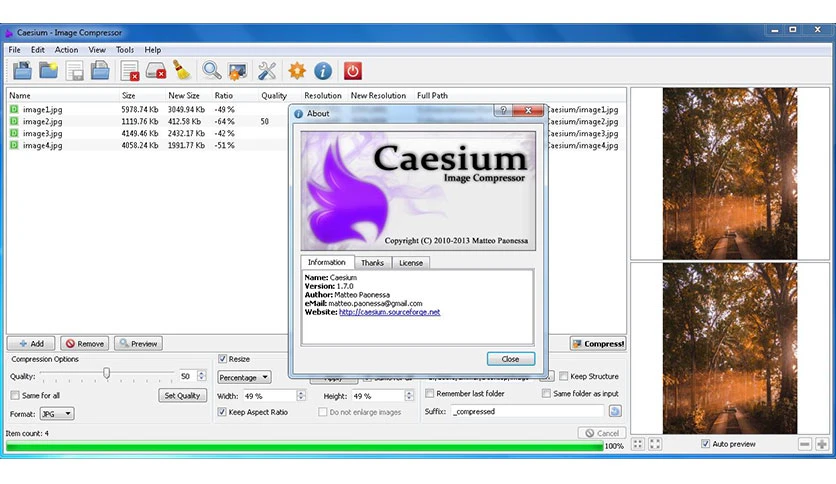Click the Set Quality button
Viewport: 836px width, 484px height.
click(182, 396)
